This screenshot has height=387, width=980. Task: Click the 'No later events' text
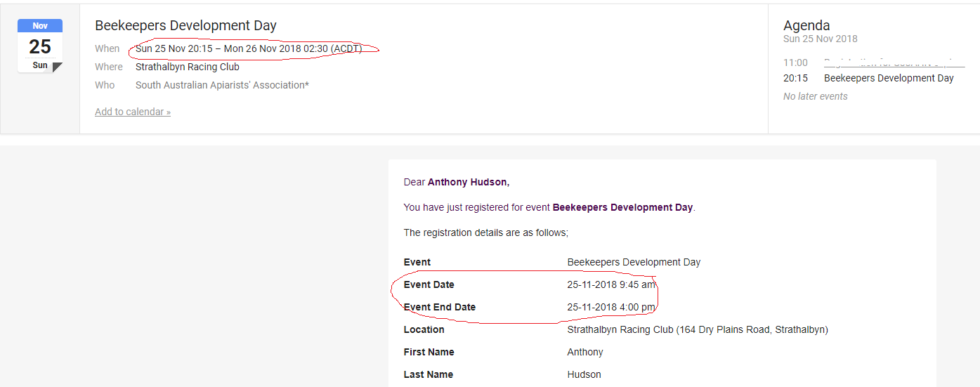815,96
